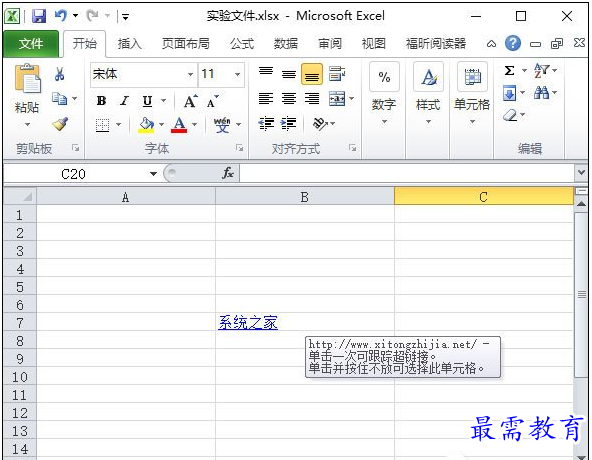Select column B header
Screen dimensions: 592x460
tap(305, 197)
